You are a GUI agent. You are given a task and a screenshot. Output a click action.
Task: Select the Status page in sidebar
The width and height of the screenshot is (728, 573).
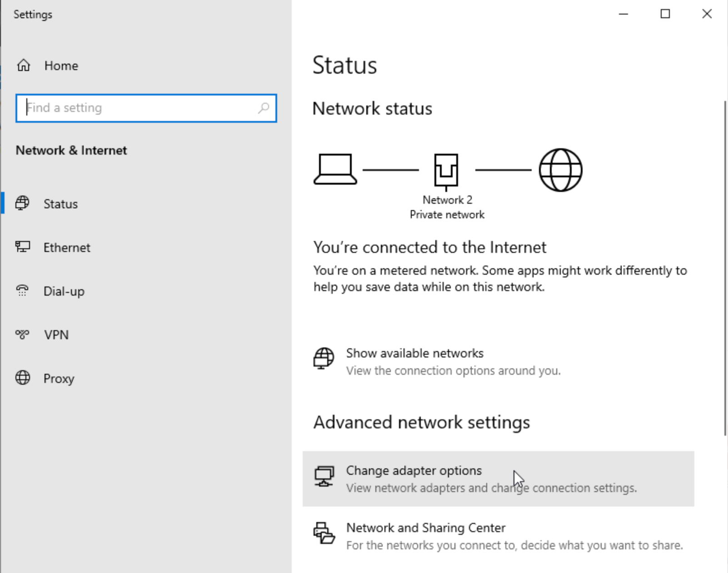pyautogui.click(x=60, y=204)
